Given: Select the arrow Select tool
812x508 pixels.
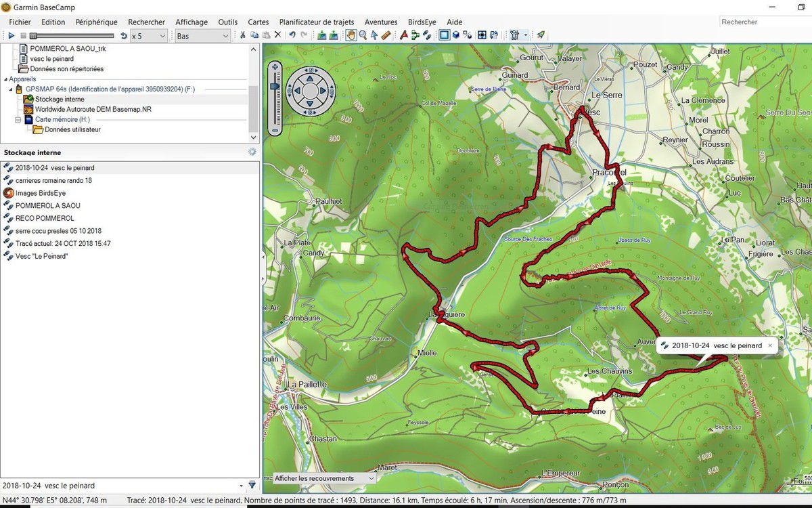Looking at the screenshot, I should tap(374, 35).
